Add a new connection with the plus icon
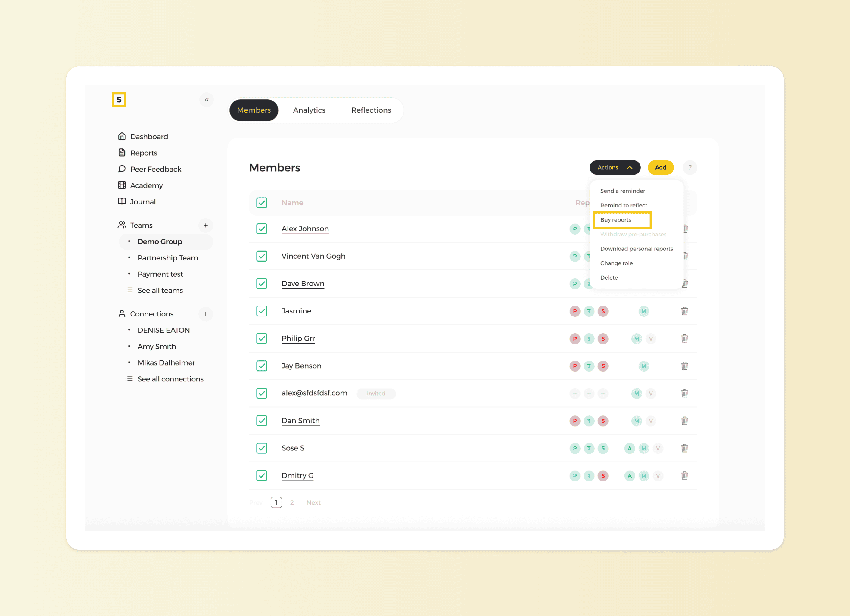 206,314
